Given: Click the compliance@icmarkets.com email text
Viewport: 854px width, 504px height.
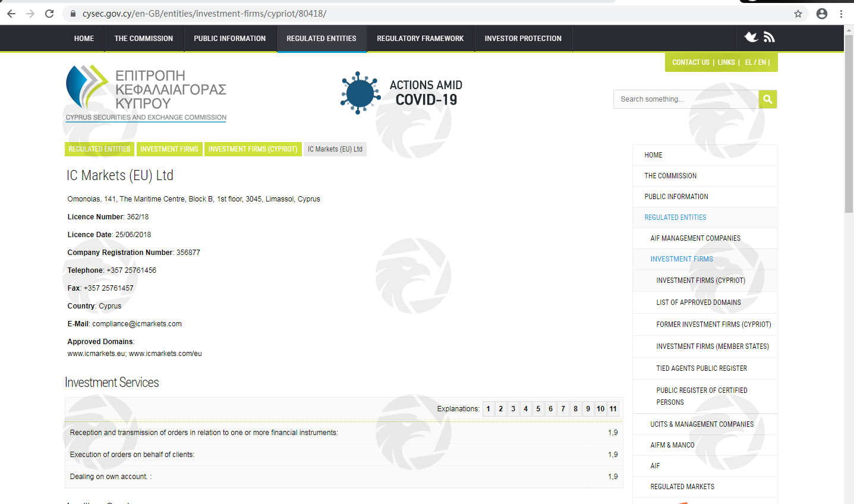Looking at the screenshot, I should (137, 324).
